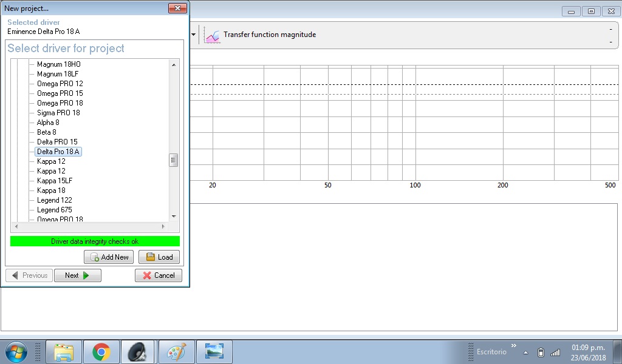This screenshot has height=364, width=622.
Task: Close New project dialog with X
Action: click(178, 8)
